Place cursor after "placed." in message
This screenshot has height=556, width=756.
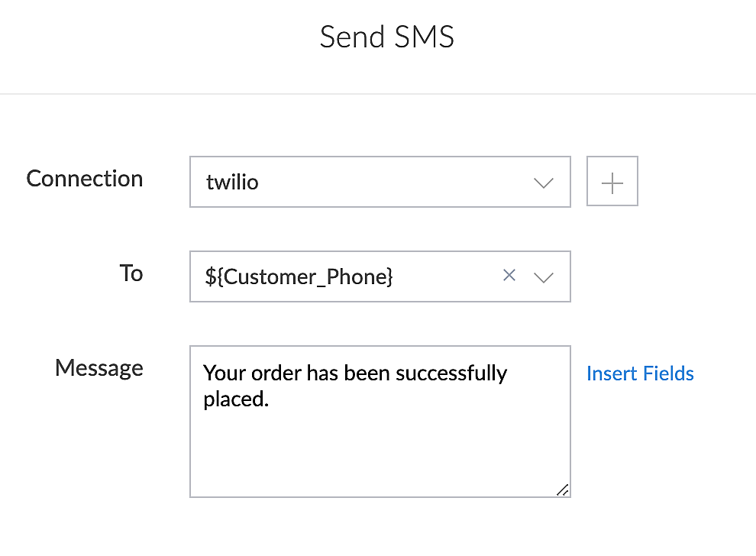270,400
